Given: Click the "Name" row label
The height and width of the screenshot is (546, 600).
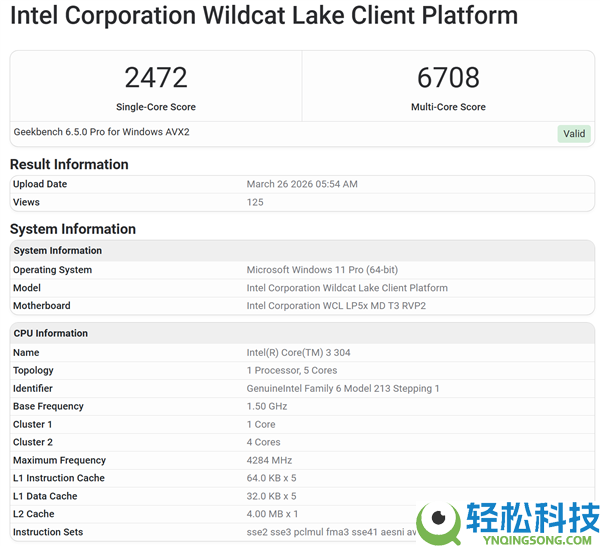Looking at the screenshot, I should click(x=26, y=352).
